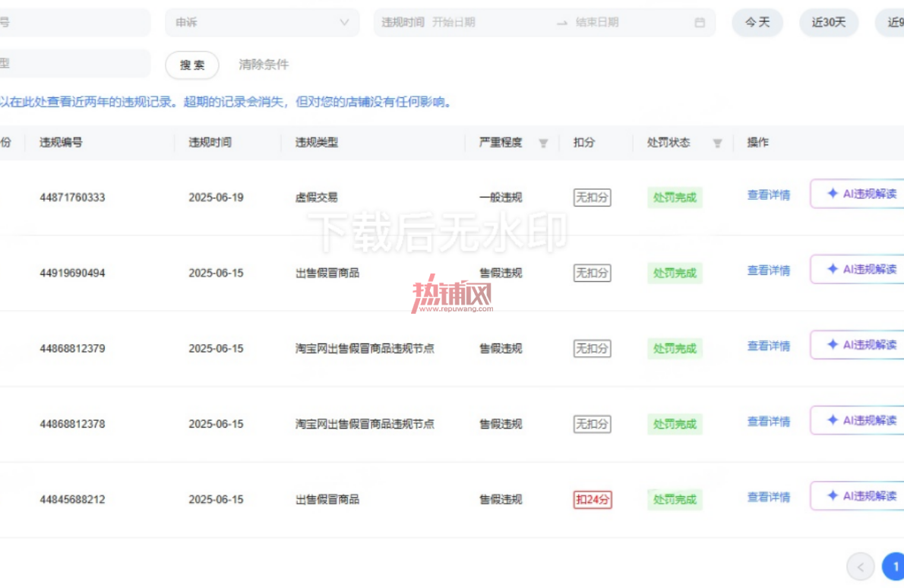Open 查看详情 for violation 44871760333
Viewport: 904px width, 588px height.
[769, 194]
